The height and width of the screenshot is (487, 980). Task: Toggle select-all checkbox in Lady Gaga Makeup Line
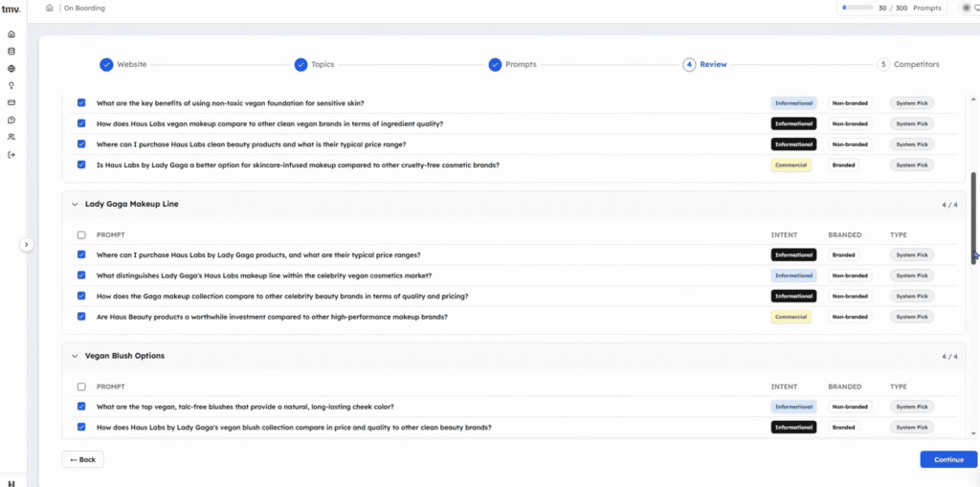[81, 235]
